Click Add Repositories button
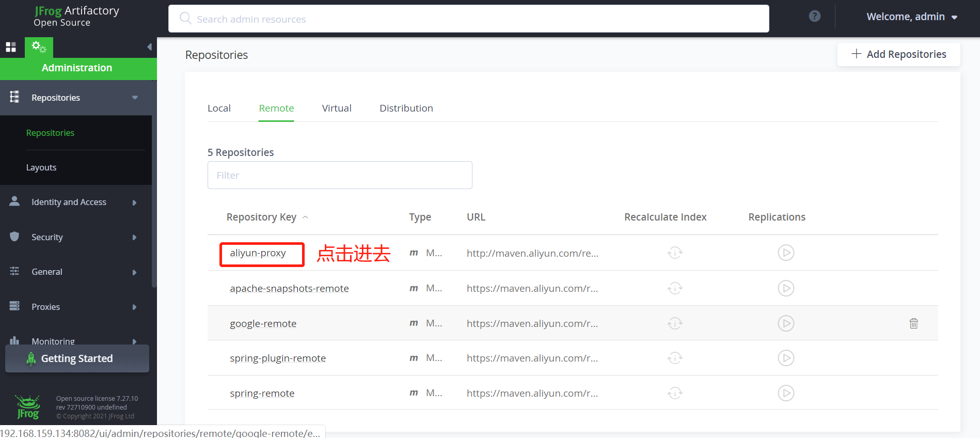 [x=898, y=54]
